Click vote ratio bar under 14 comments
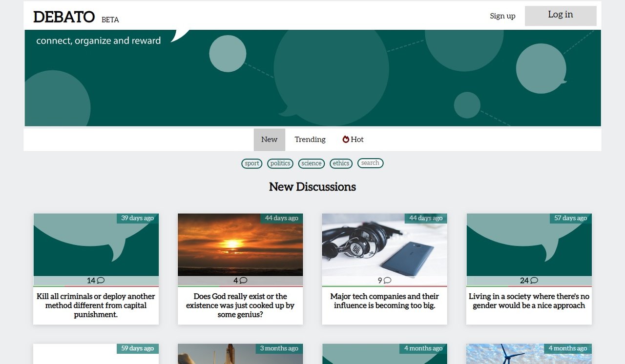 (96, 286)
